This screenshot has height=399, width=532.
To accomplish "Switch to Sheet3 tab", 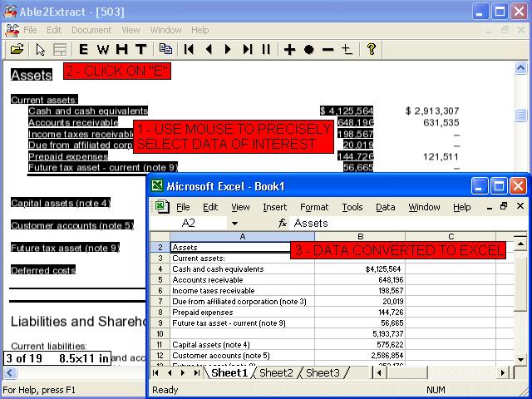I will (323, 373).
